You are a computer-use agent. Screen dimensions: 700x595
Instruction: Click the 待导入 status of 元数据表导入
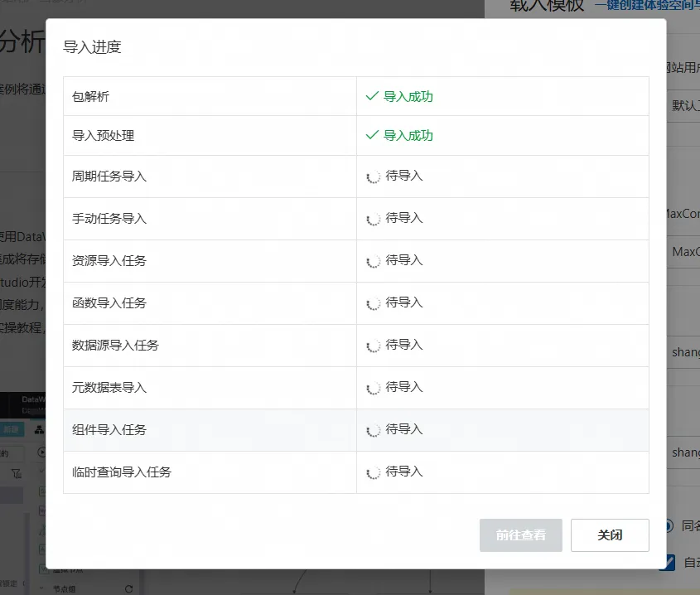coord(403,387)
